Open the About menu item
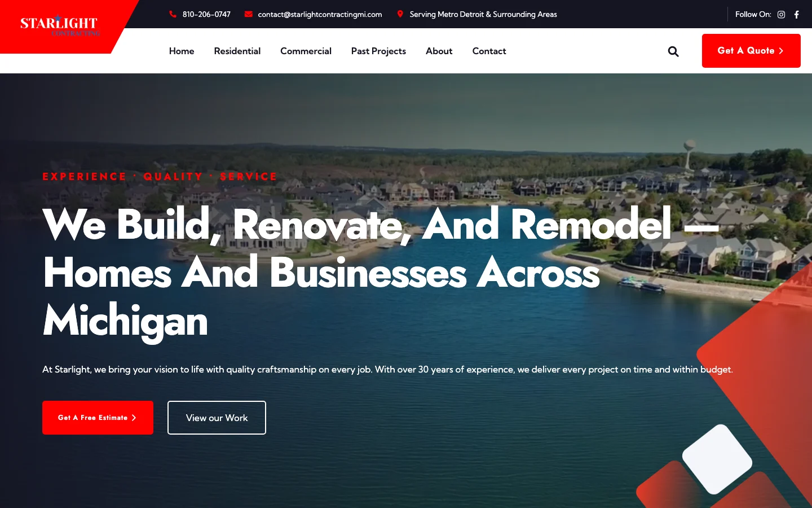This screenshot has height=508, width=812. click(x=439, y=51)
